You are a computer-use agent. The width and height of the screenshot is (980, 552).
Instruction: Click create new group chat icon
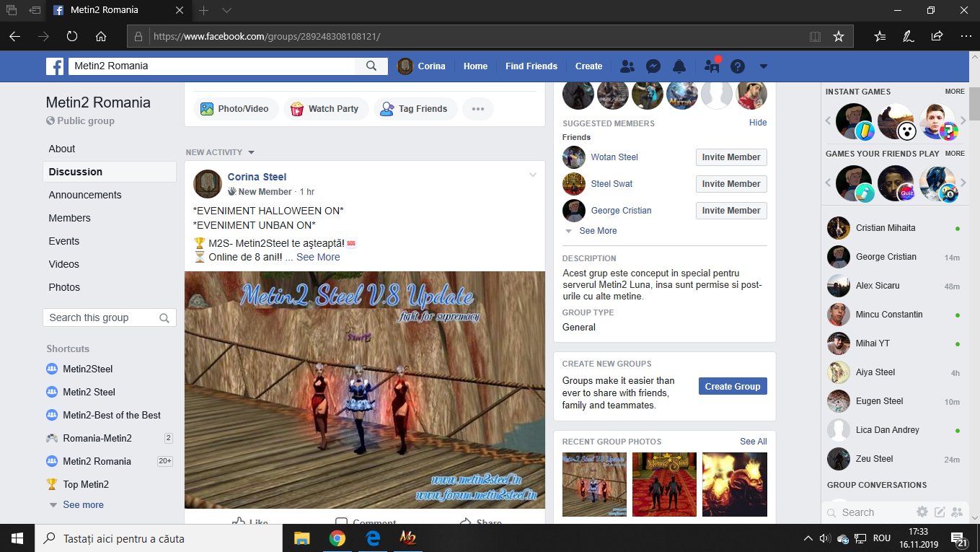click(x=957, y=512)
